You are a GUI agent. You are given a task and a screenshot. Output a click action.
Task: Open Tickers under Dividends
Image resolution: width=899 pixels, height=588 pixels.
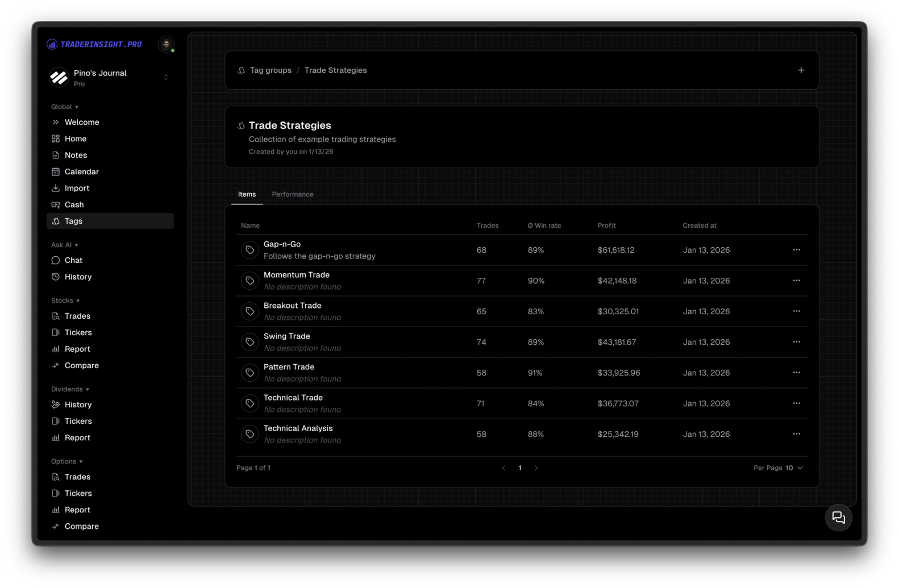pyautogui.click(x=110, y=421)
